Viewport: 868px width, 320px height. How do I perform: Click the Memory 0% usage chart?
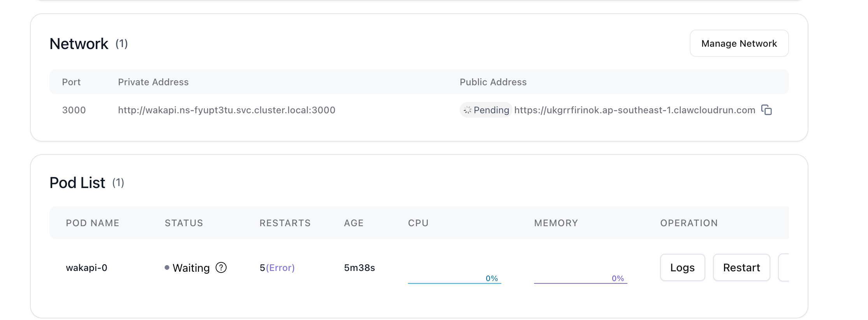point(580,278)
